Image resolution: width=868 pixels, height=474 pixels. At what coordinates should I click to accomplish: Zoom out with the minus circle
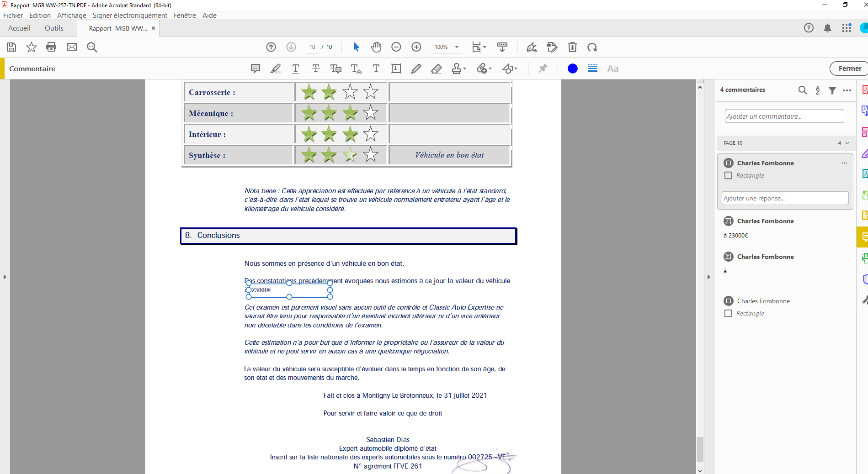396,47
